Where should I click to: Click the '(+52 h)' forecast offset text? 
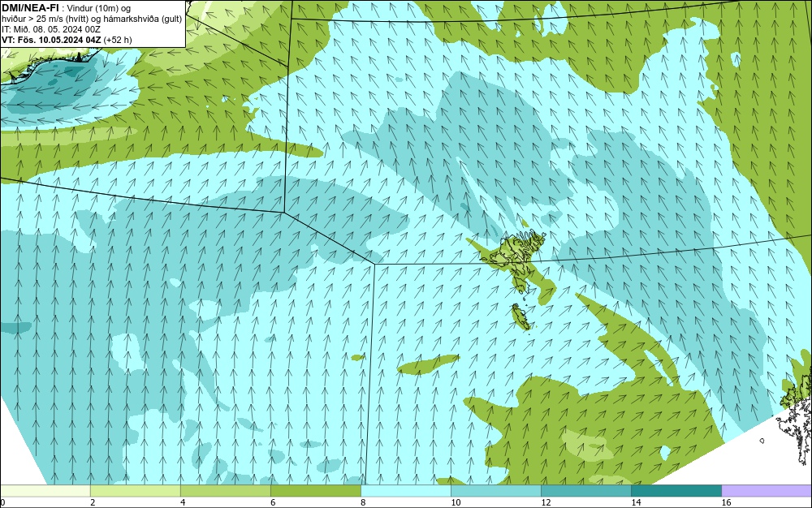(x=118, y=40)
